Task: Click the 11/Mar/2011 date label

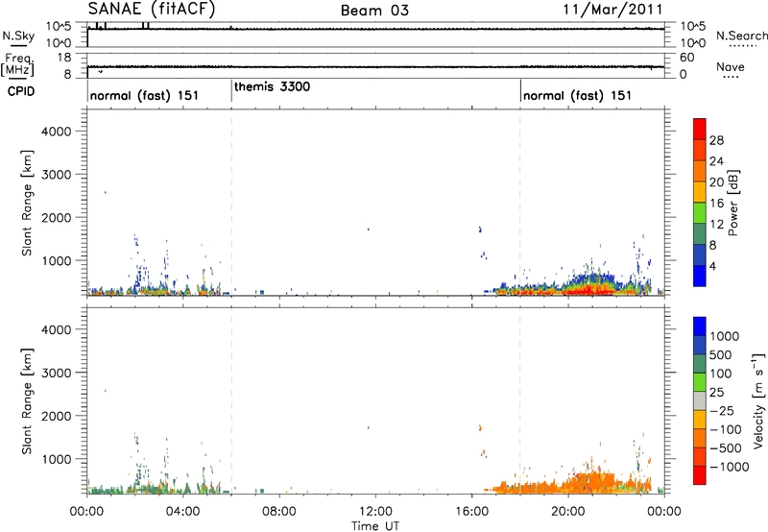Action: (x=612, y=10)
